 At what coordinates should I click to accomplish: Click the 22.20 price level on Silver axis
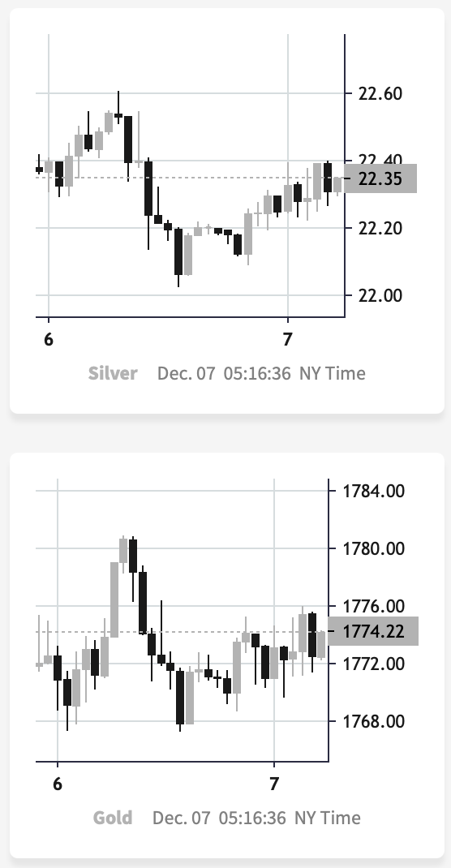pyautogui.click(x=380, y=227)
